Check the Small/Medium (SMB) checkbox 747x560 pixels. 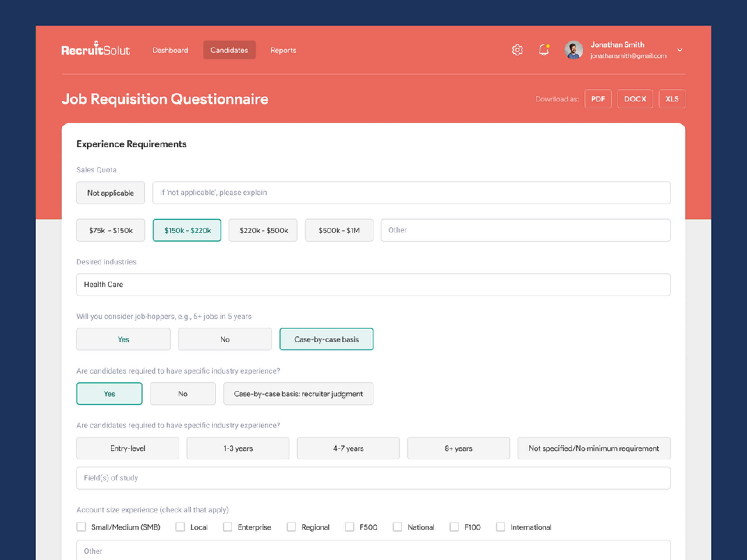[81, 527]
